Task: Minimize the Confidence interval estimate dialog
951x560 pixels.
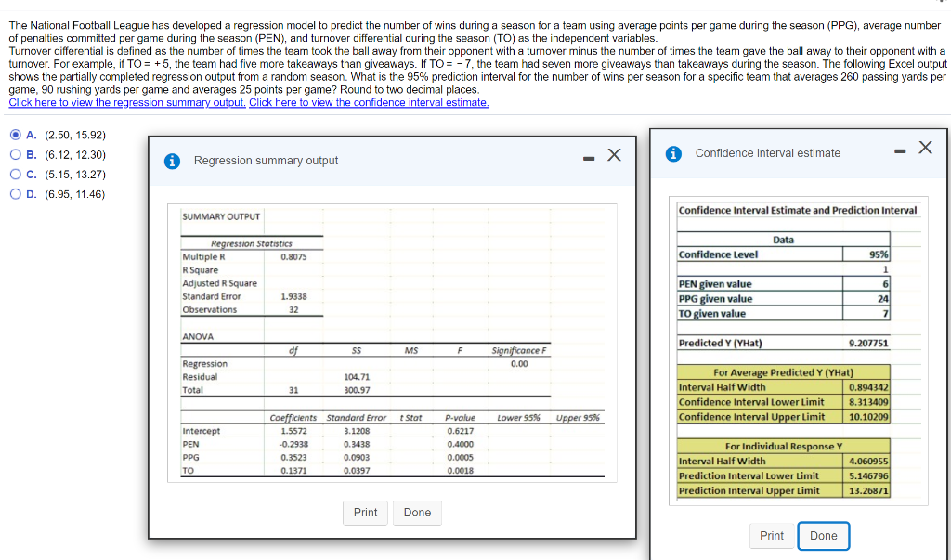Action: [897, 150]
